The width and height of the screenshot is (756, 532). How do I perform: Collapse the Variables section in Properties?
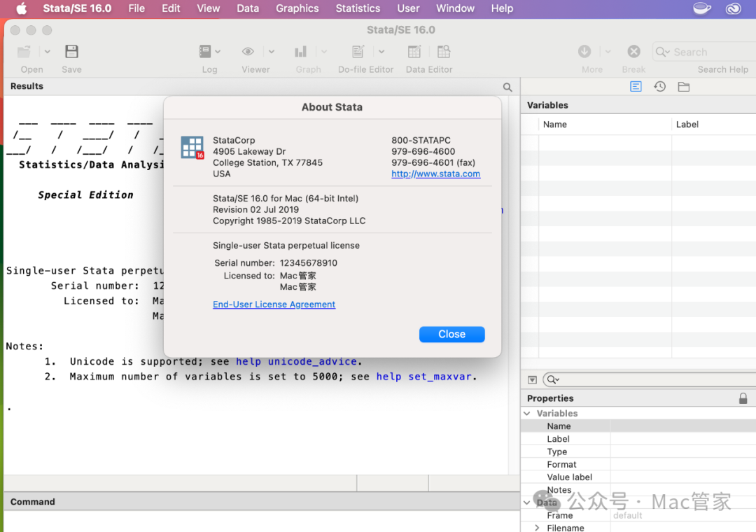coord(527,414)
